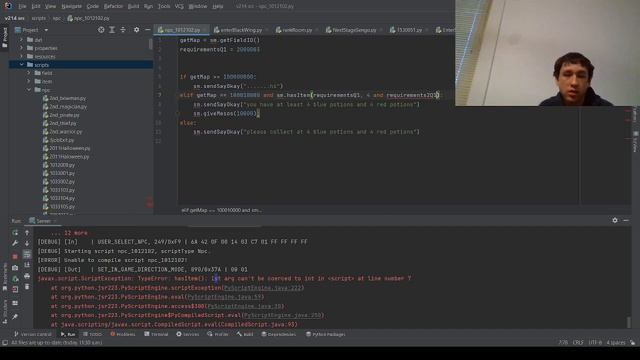This screenshot has width=640, height=360.
Task: Hide the Run panel with minus icon
Action: (626, 220)
